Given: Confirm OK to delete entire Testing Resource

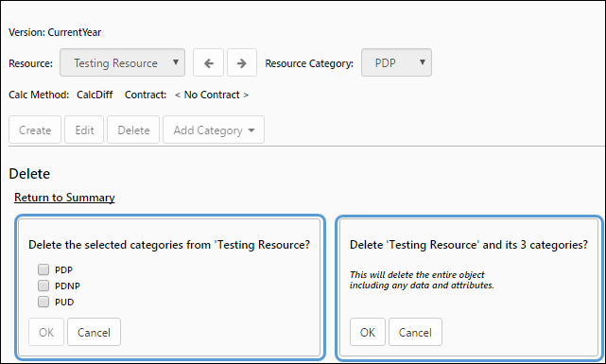Looking at the screenshot, I should (368, 332).
